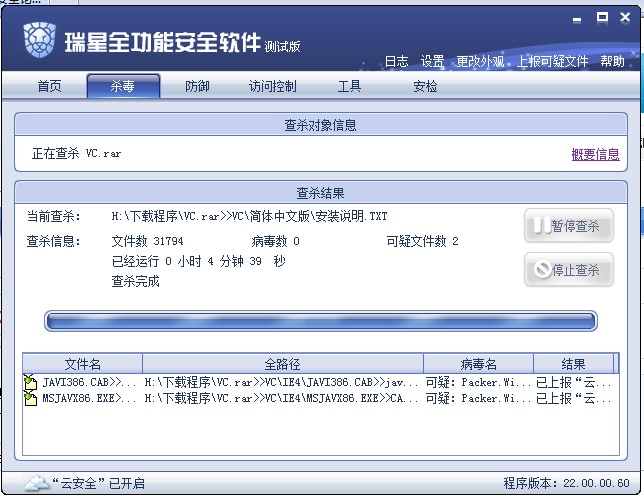This screenshot has width=644, height=497.
Task: Click virus name in JAVI386.CAB row
Action: 478,382
